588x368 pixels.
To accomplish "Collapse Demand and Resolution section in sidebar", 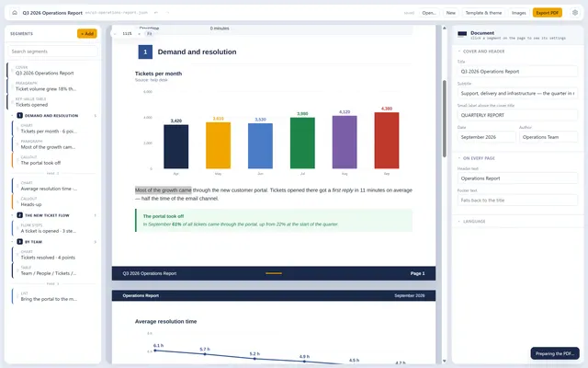I will click(x=12, y=115).
